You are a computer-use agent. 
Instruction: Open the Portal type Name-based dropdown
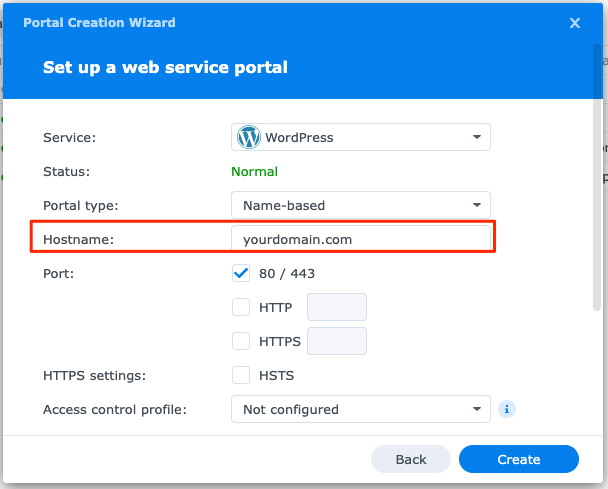(x=360, y=205)
